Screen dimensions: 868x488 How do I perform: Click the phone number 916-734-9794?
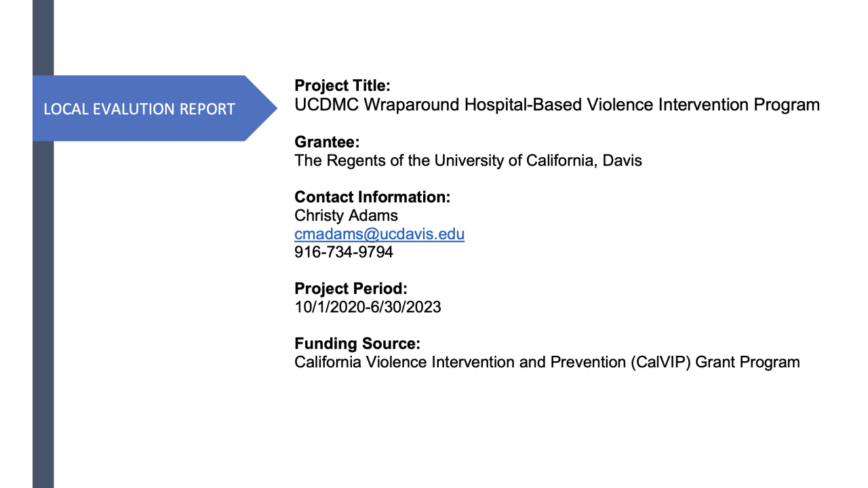coord(343,252)
